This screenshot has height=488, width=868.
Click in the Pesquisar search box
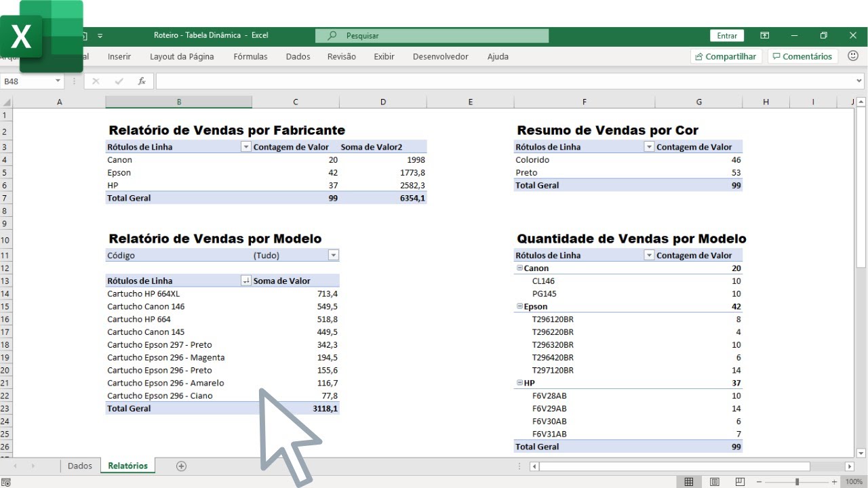432,35
